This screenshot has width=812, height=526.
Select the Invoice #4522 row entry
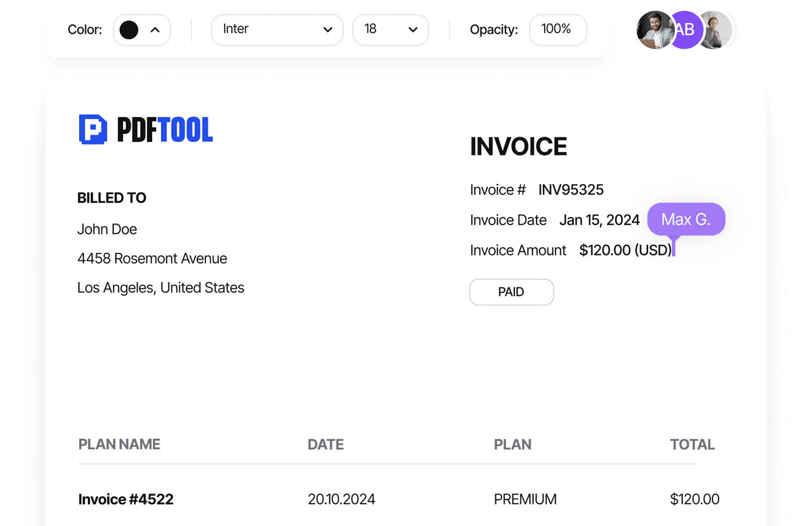[126, 500]
